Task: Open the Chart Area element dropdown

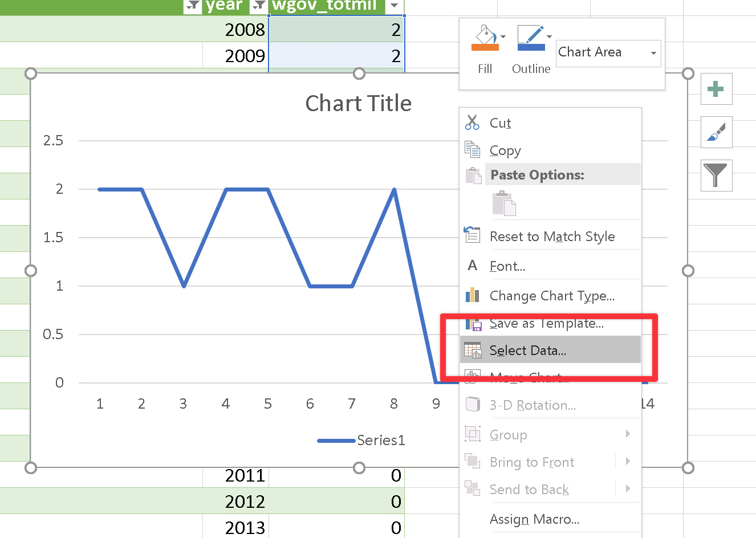Action: point(608,53)
